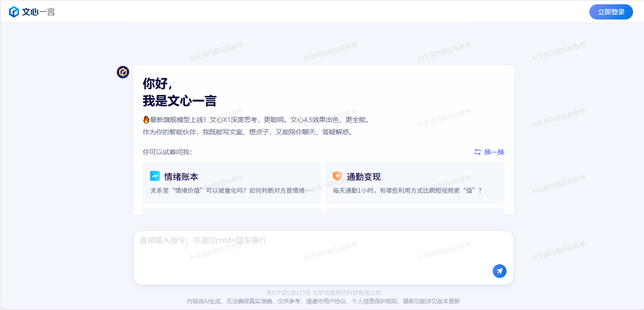Click the 最新旗舰模型上线 announcement line
644x310 pixels.
(x=256, y=120)
